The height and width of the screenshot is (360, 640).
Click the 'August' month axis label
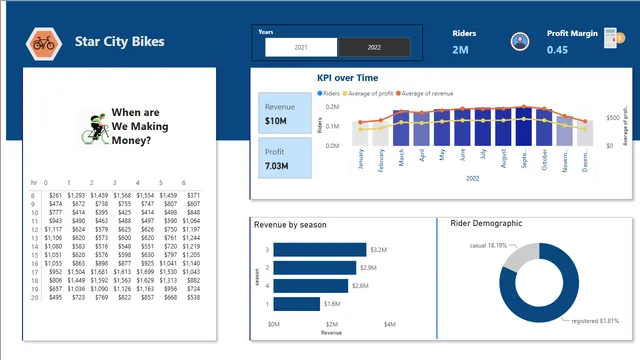click(503, 159)
